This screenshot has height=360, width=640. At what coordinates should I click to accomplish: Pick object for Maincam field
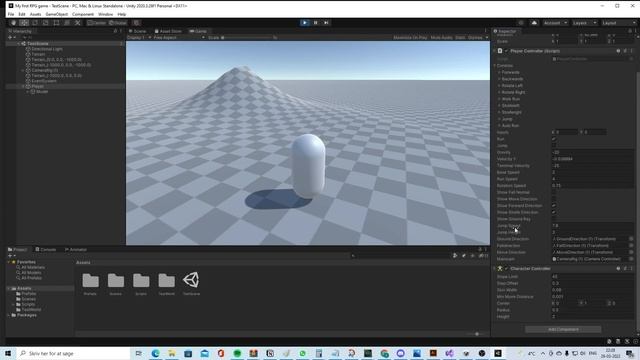click(631, 259)
